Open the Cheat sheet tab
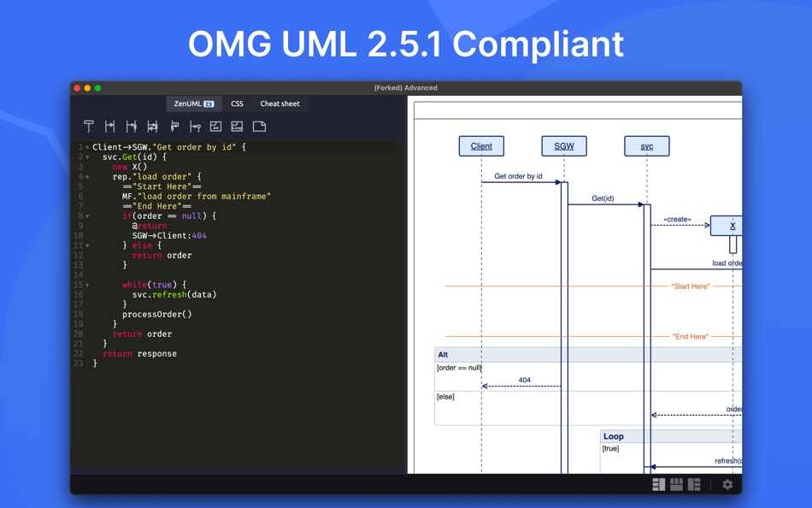Image resolution: width=812 pixels, height=508 pixels. point(279,103)
